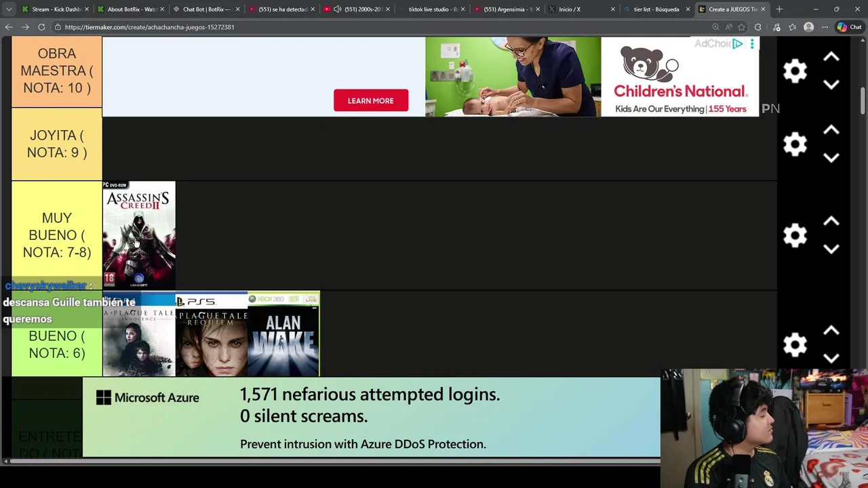The width and height of the screenshot is (868, 488).
Task: Open ad options three-dot menu
Action: [752, 44]
